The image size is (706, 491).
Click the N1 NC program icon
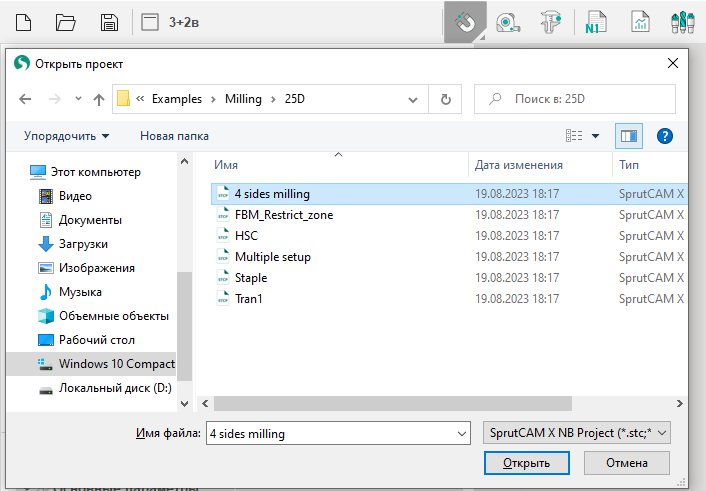597,22
